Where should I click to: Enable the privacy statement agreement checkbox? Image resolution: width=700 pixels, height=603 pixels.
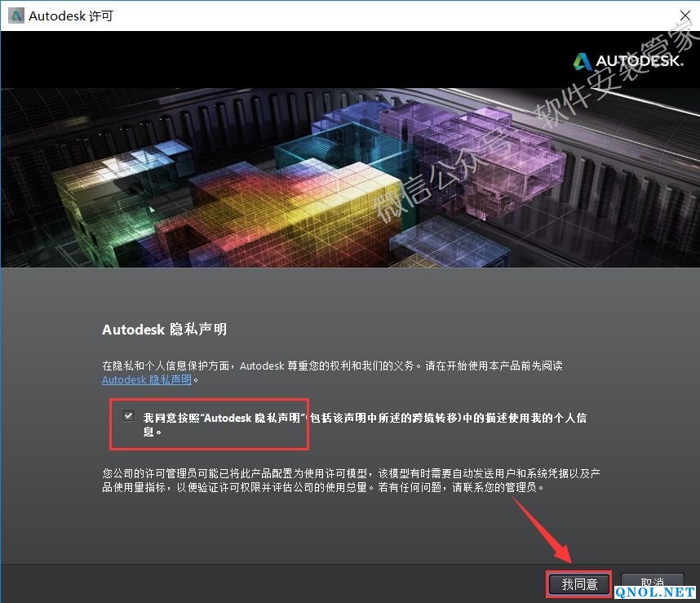pyautogui.click(x=128, y=416)
